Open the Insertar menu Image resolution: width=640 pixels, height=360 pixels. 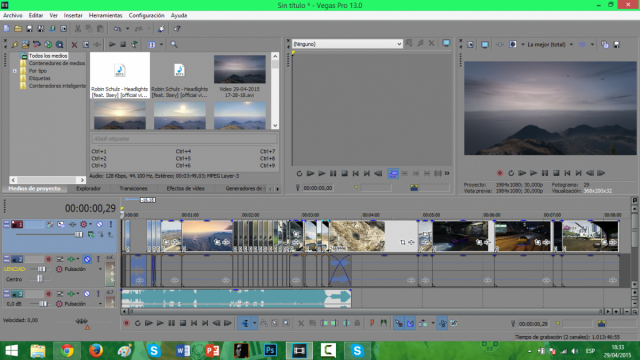click(73, 16)
